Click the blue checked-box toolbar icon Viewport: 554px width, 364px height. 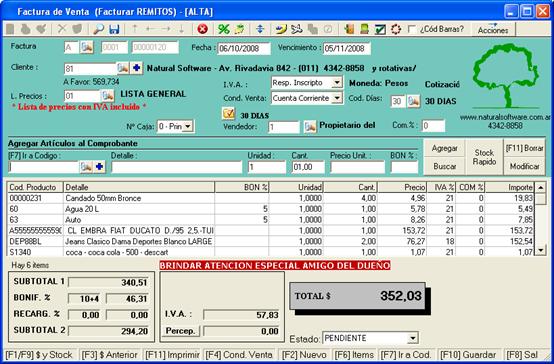pos(380,29)
